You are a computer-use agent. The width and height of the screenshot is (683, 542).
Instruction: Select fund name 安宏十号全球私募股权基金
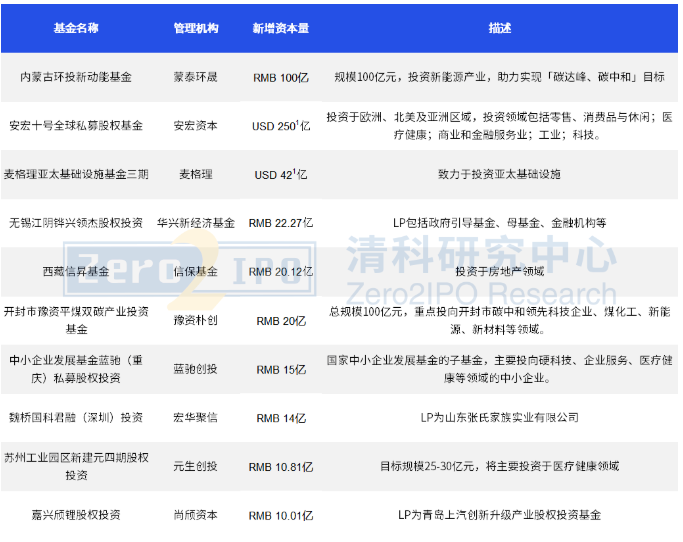[x=76, y=125]
